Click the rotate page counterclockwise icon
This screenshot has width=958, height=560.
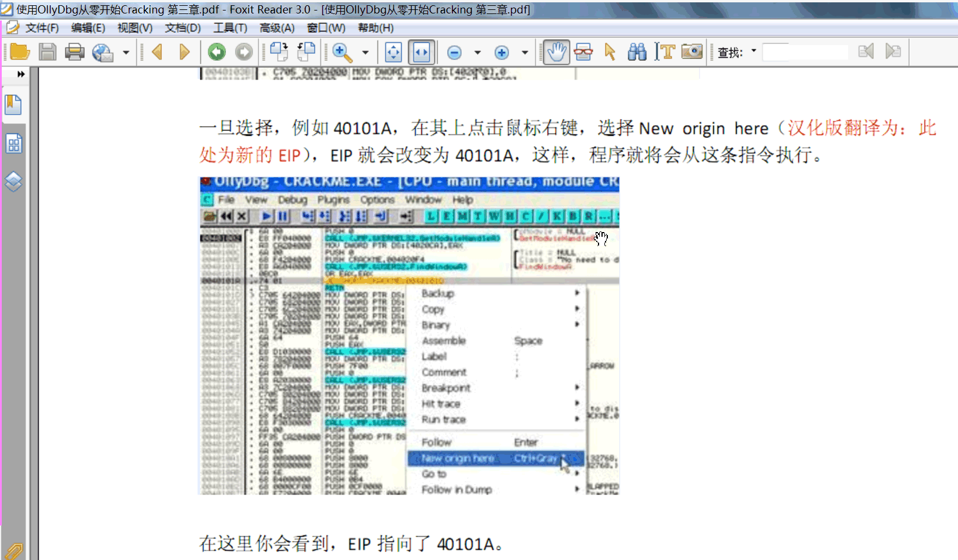click(306, 52)
